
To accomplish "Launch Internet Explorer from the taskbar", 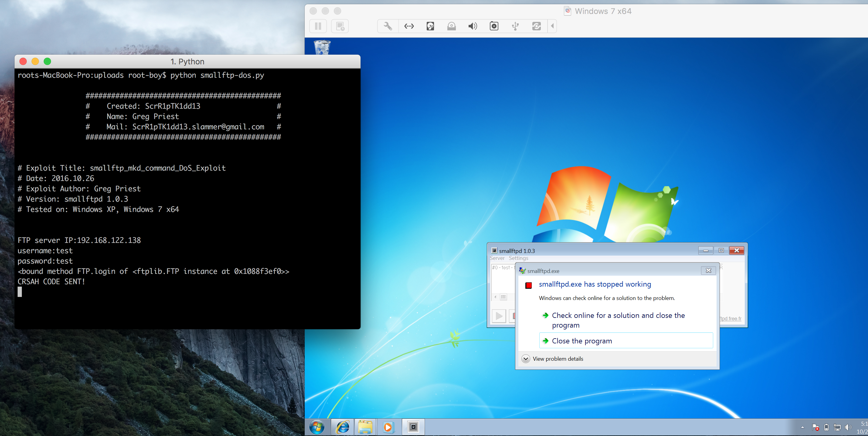I will 343,427.
